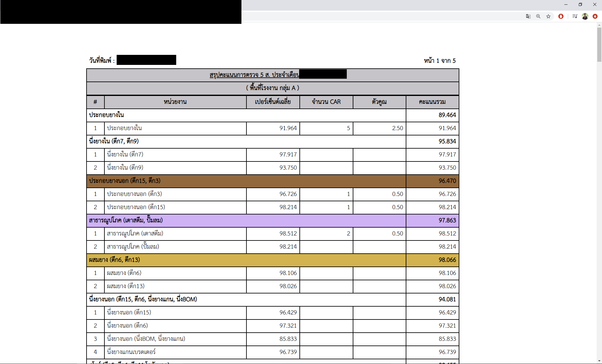Click the vertical scrollbar thumb
This screenshot has width=602, height=364.
click(599, 45)
